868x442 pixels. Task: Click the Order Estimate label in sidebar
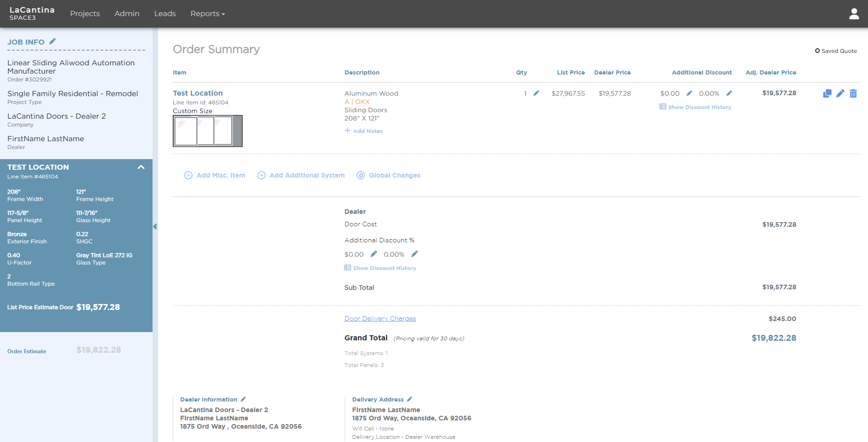pos(27,351)
